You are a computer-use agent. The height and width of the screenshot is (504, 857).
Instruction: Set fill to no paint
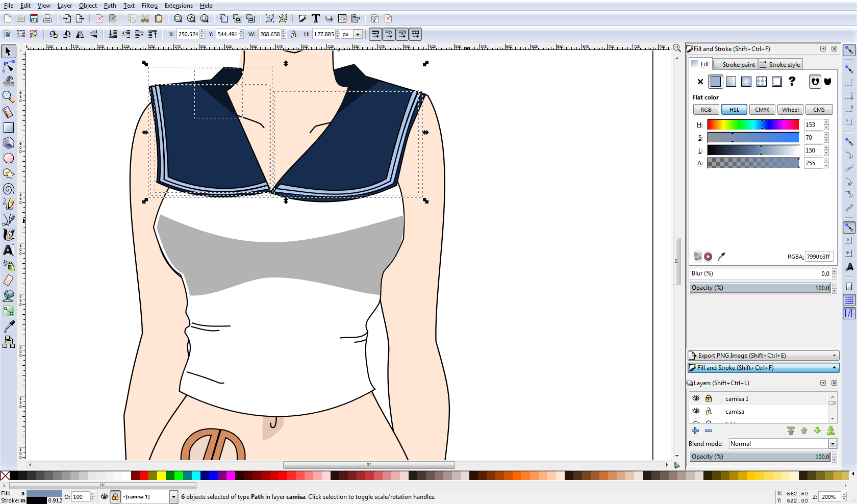coord(700,82)
